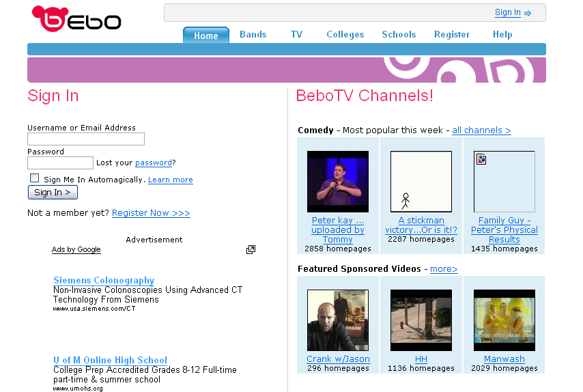583x392 pixels.
Task: Open the HH sponsored video thumbnail
Action: click(421, 320)
